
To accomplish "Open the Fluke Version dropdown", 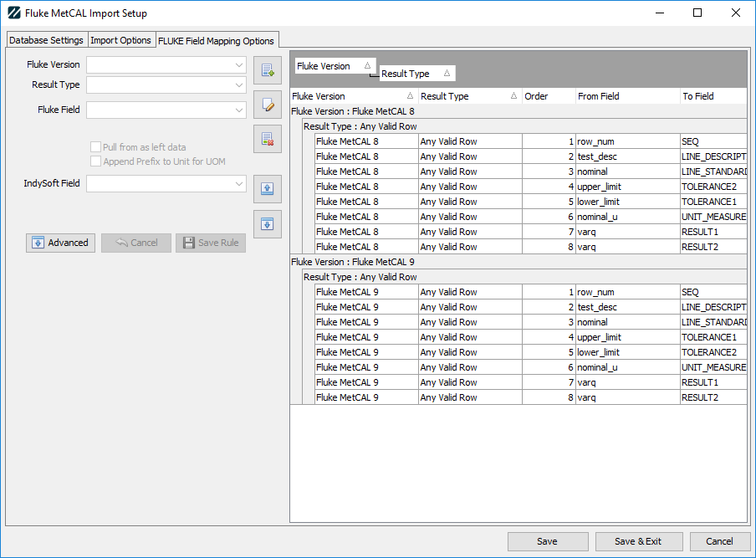I will (x=238, y=64).
